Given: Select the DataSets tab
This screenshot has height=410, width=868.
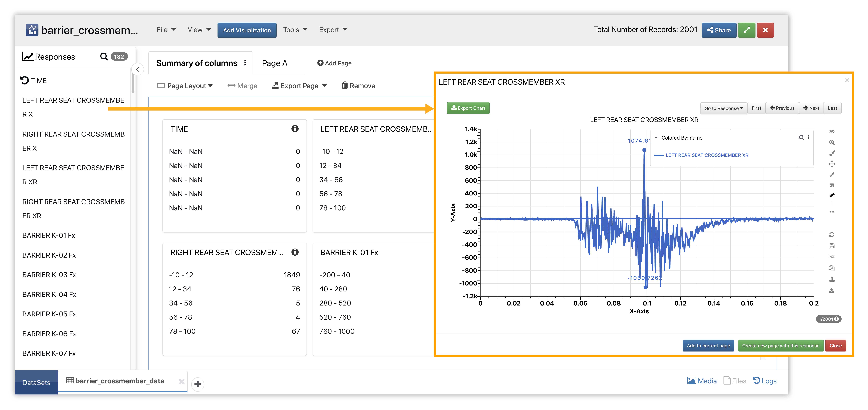Looking at the screenshot, I should tap(36, 382).
